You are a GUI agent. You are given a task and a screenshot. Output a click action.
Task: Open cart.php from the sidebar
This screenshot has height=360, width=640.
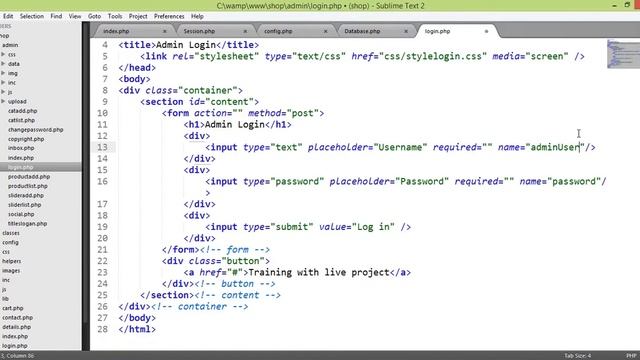[13, 308]
